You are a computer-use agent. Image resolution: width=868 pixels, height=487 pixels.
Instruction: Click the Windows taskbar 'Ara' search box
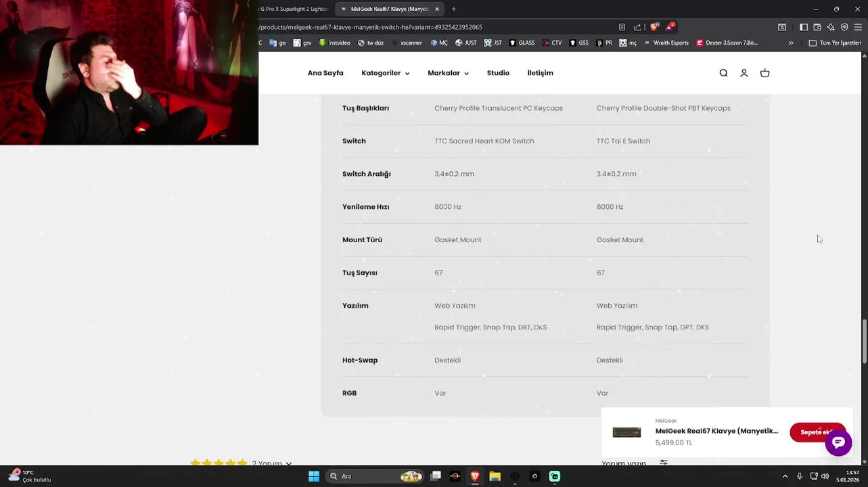(374, 476)
